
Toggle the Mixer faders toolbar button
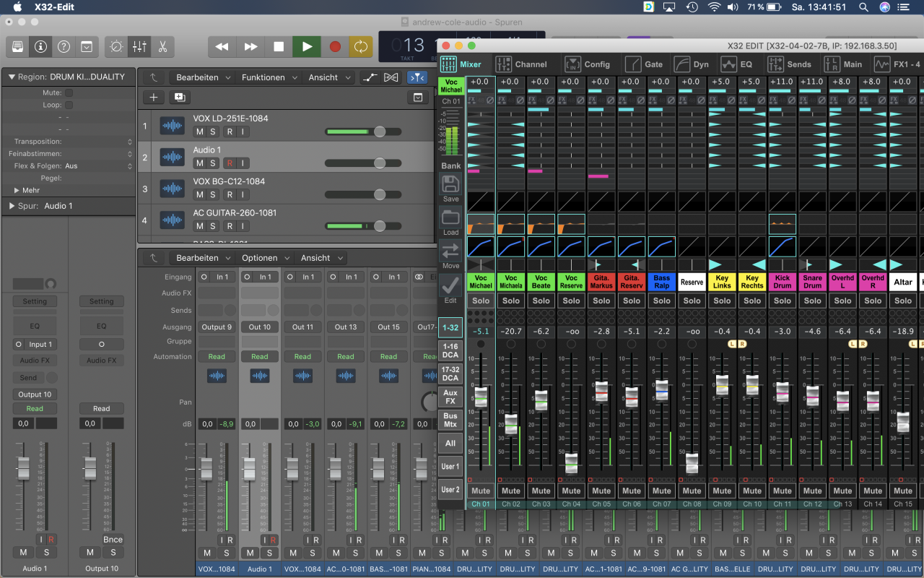click(139, 46)
